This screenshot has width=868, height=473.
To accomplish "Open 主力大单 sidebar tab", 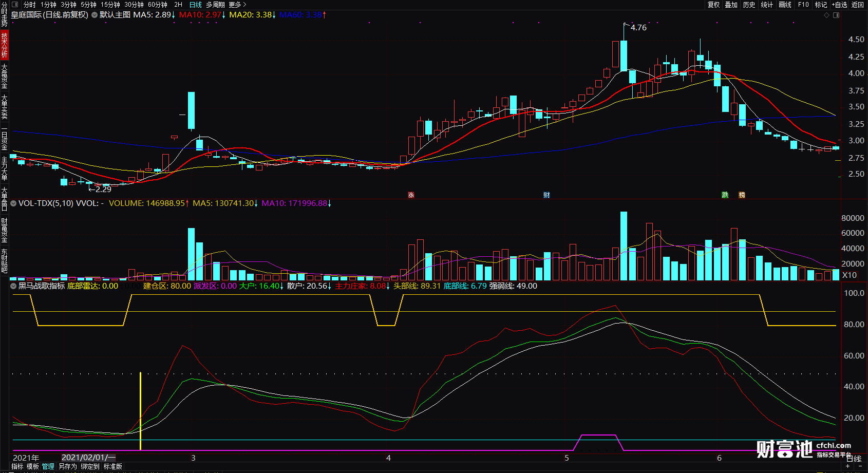I will (4, 168).
